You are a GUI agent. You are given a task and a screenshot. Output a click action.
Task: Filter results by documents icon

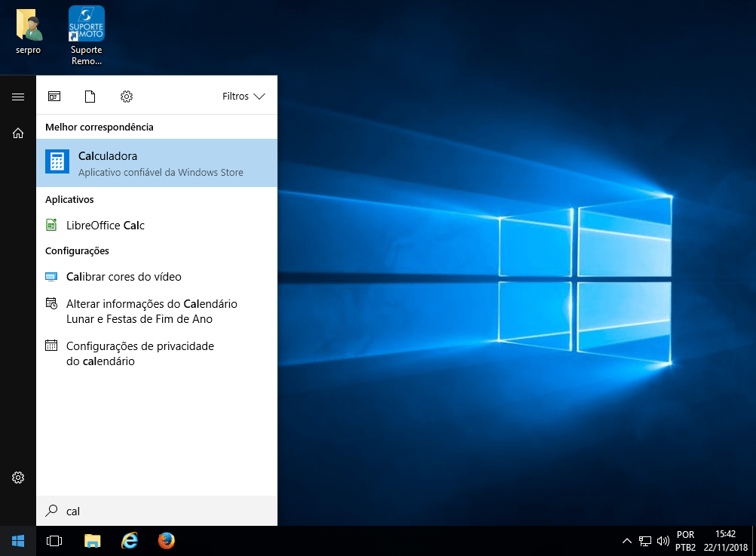pos(90,97)
